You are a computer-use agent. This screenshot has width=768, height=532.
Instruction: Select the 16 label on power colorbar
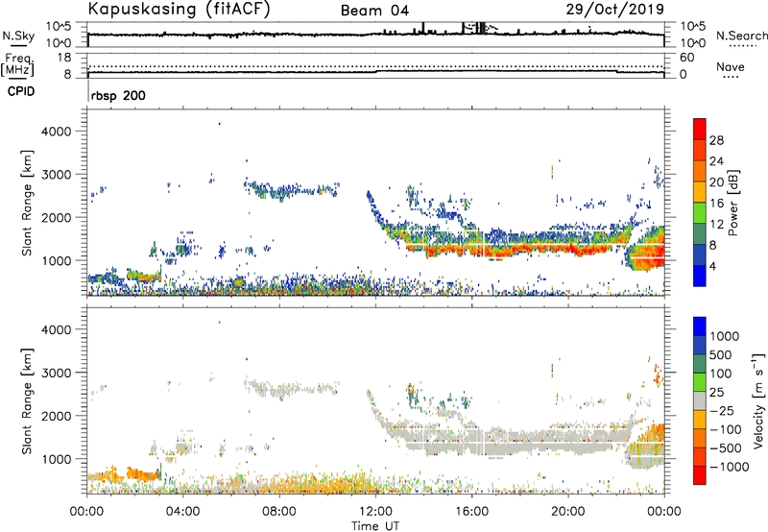coord(716,204)
